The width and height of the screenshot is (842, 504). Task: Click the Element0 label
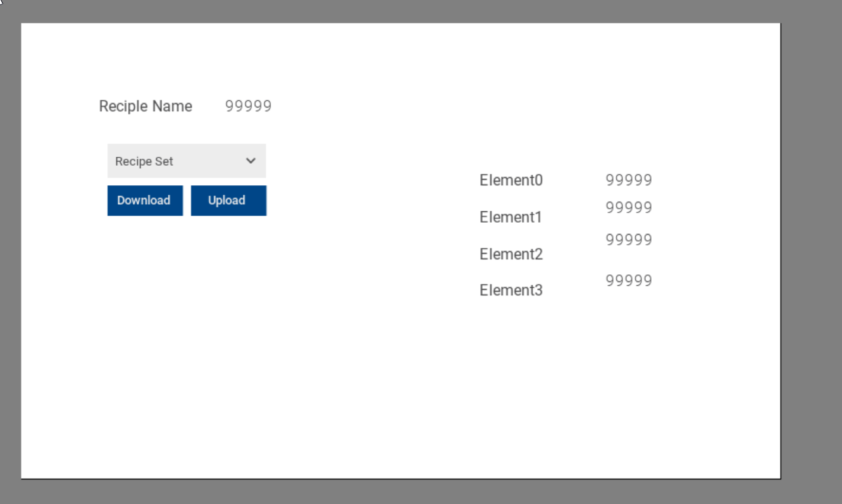pyautogui.click(x=511, y=180)
